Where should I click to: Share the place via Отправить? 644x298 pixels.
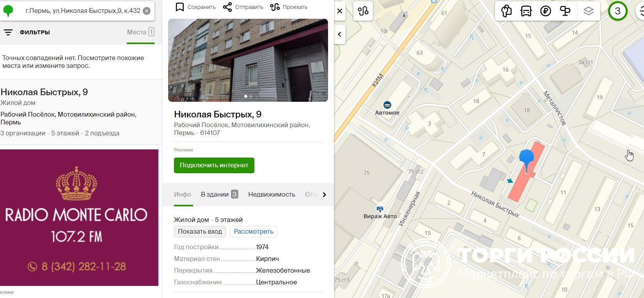point(227,7)
